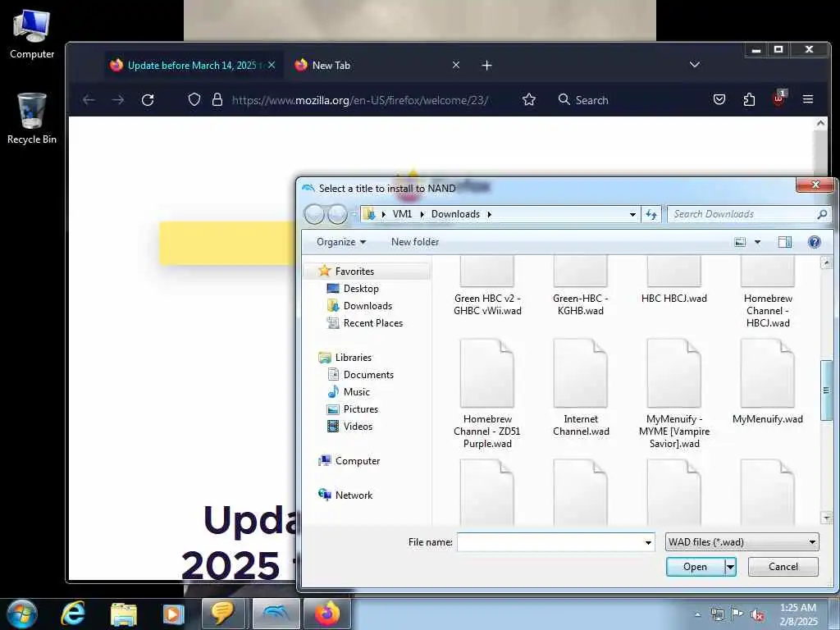Click Downloads in the path breadcrumb
This screenshot has height=630, width=840.
pyautogui.click(x=455, y=214)
